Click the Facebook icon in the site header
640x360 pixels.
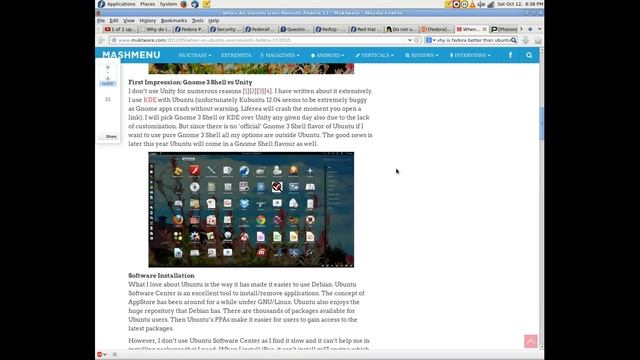[x=510, y=55]
